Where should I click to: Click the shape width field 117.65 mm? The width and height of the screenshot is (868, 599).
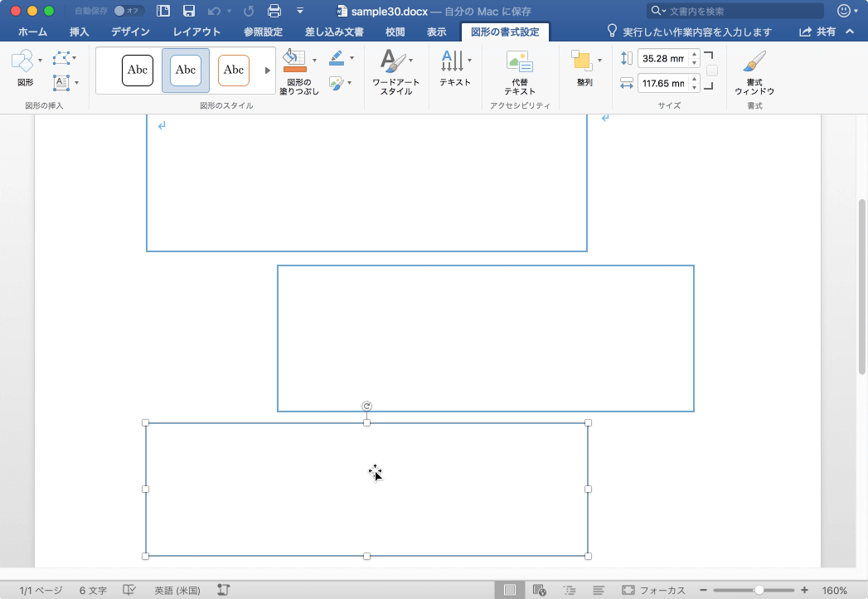(662, 83)
